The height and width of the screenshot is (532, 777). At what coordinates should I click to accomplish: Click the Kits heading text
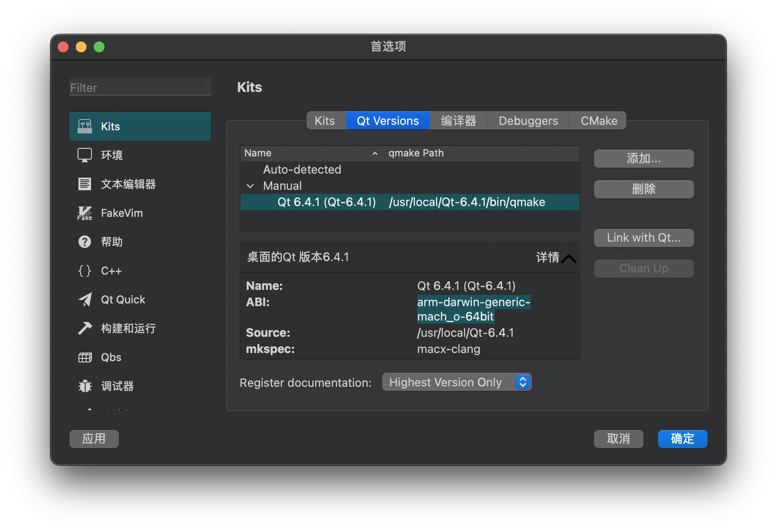pos(249,87)
